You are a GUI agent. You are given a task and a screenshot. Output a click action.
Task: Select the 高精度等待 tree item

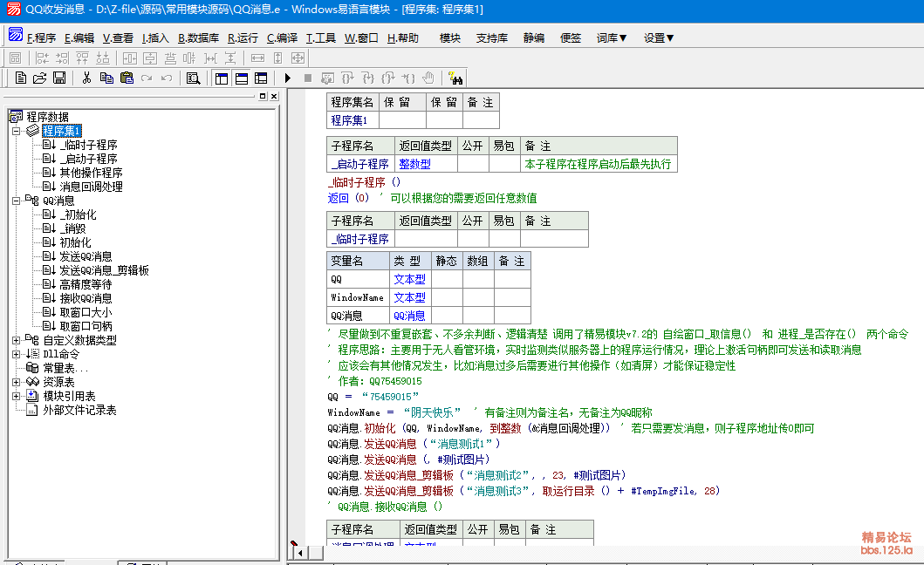86,284
